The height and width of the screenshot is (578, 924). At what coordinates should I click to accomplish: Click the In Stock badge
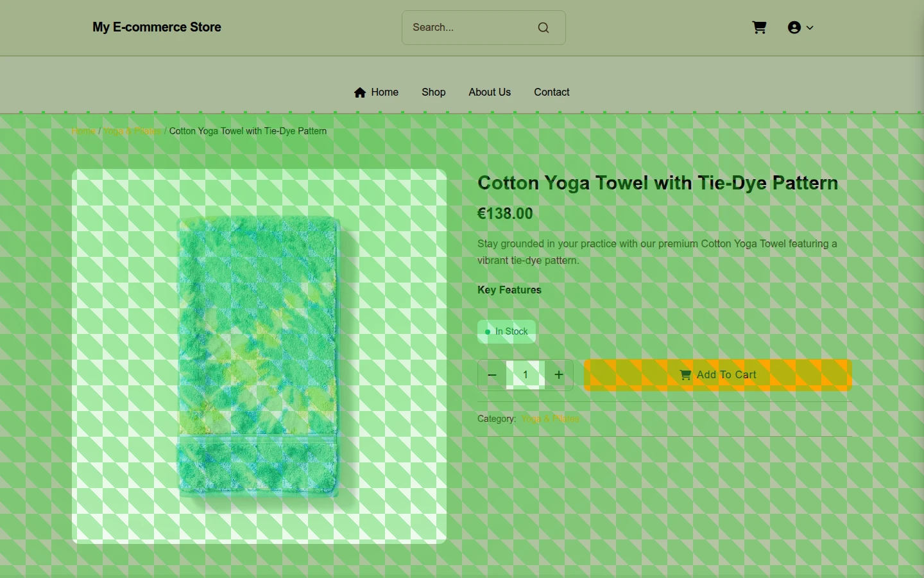[x=506, y=331]
